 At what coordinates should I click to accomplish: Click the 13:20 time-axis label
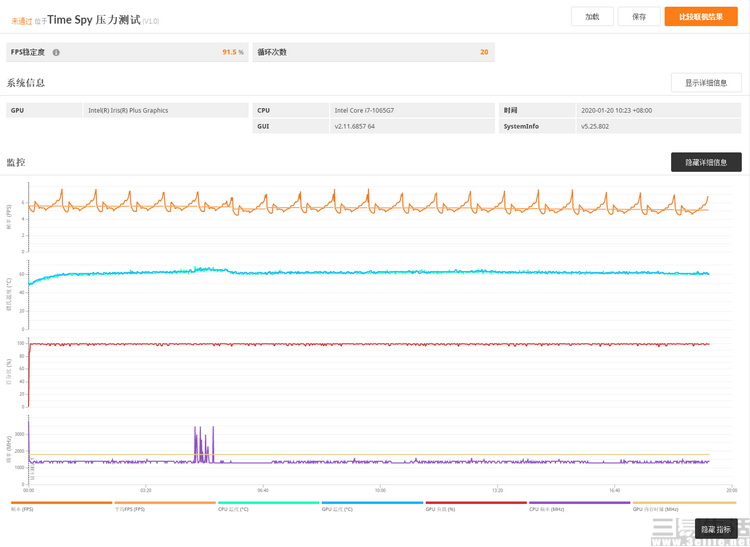pyautogui.click(x=497, y=490)
